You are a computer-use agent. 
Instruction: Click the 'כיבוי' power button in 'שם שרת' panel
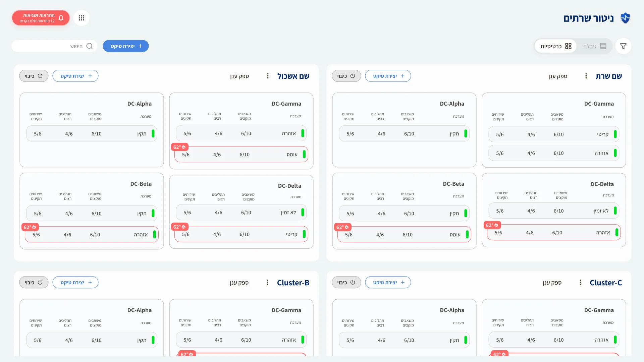coord(346,76)
